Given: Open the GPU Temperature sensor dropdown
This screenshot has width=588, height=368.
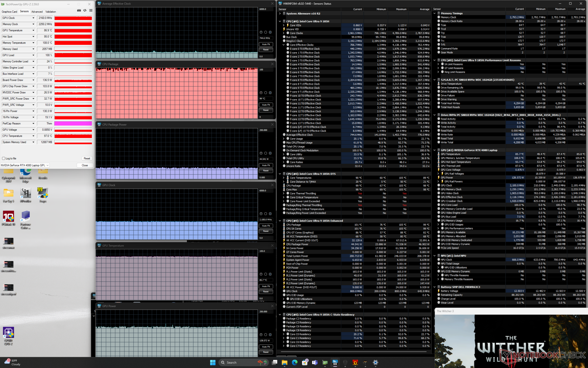Looking at the screenshot, I should click(33, 30).
